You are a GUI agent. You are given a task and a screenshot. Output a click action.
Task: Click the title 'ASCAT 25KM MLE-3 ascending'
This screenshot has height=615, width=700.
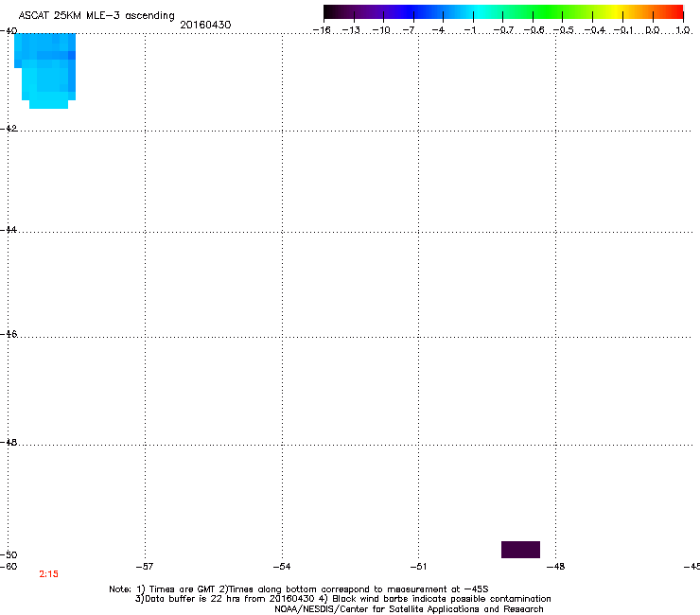[96, 16]
